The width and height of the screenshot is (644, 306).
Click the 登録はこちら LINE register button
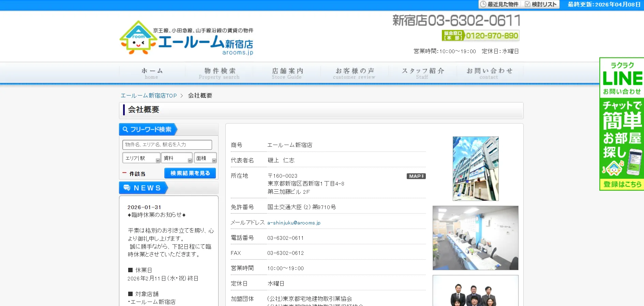point(622,184)
